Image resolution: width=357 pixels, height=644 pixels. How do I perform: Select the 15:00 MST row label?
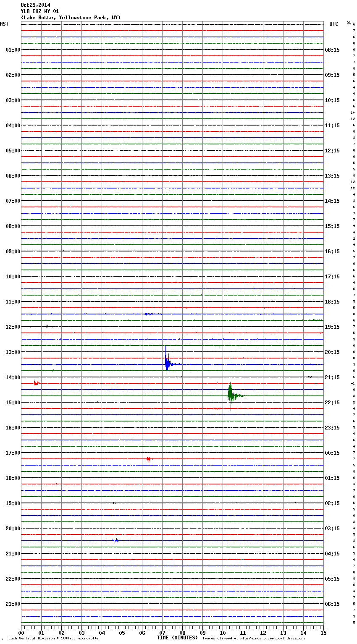pyautogui.click(x=13, y=403)
